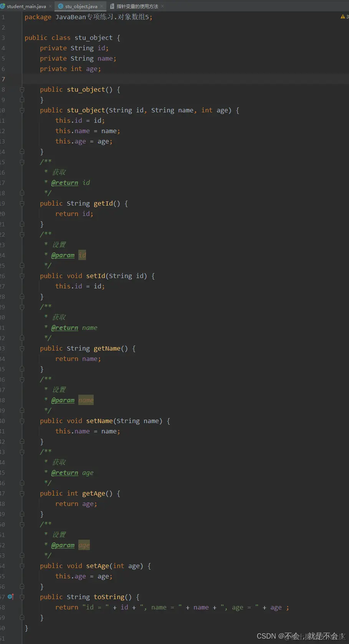Image resolution: width=349 pixels, height=644 pixels.
Task: Click the getName method name
Action: pos(107,348)
